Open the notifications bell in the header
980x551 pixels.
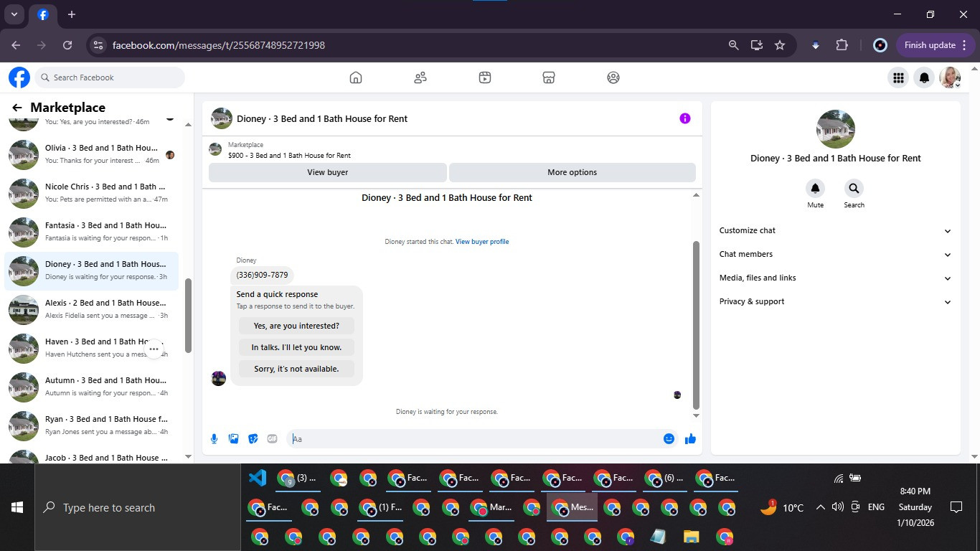coord(925,77)
